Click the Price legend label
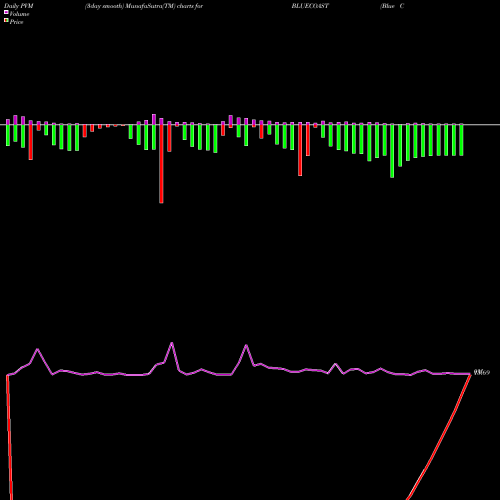The height and width of the screenshot is (500, 500). tap(16, 22)
